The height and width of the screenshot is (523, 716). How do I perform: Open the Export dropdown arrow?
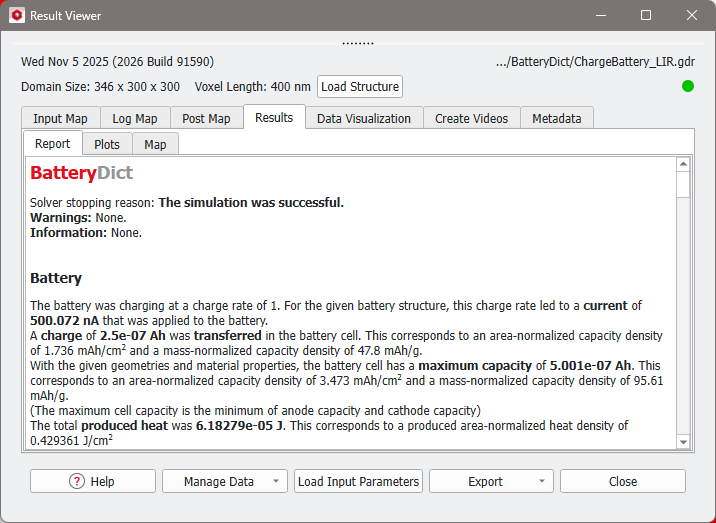pyautogui.click(x=542, y=481)
